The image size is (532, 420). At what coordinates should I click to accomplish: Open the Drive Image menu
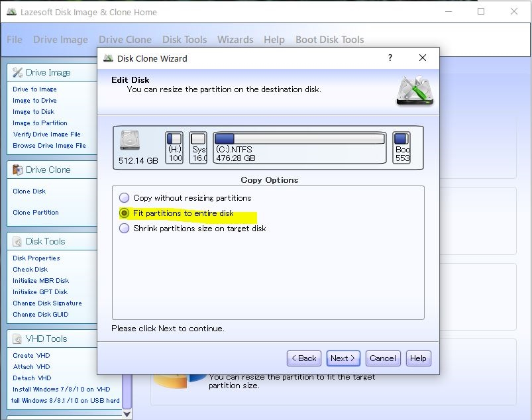[61, 40]
